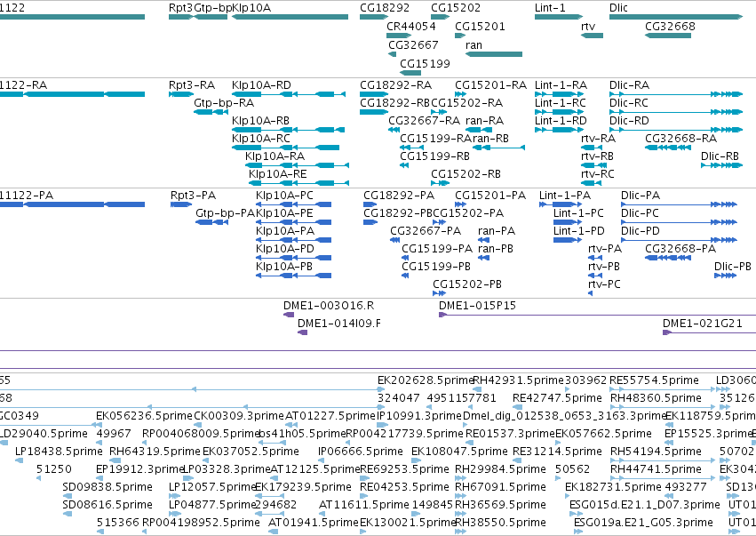756x536 pixels.
Task: Open transcript label Dlic-RB
Action: pyautogui.click(x=720, y=156)
